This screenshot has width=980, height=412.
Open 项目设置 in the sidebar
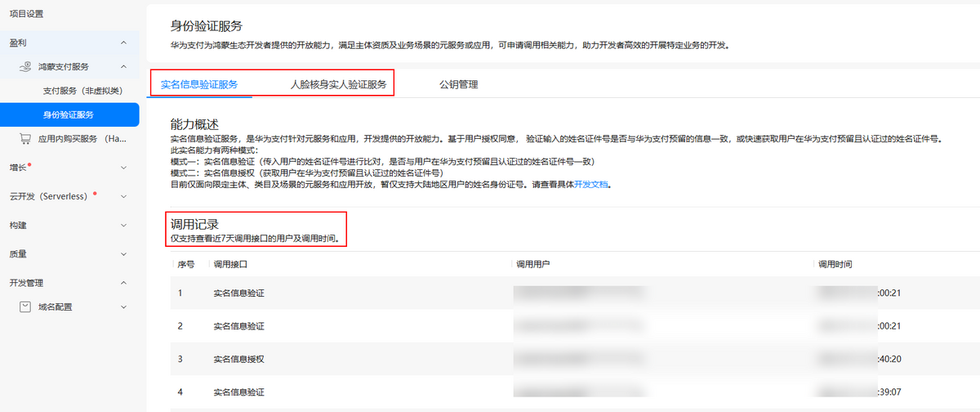pyautogui.click(x=26, y=14)
